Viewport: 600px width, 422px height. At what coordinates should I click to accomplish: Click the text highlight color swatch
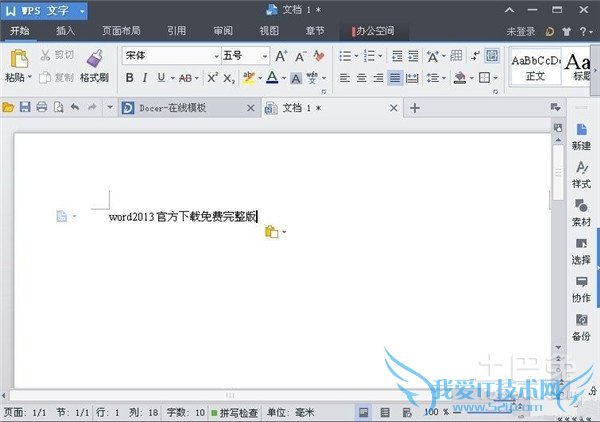point(249,78)
